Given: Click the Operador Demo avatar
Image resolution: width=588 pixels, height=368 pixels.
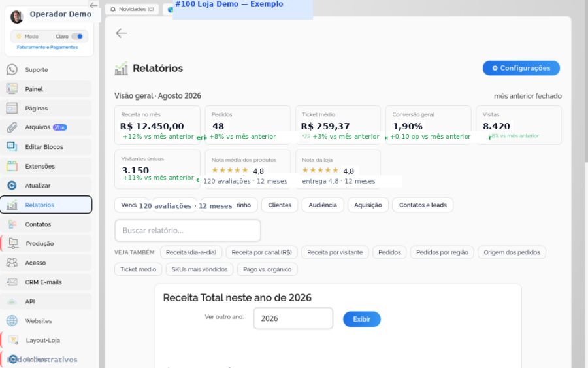Looking at the screenshot, I should pyautogui.click(x=16, y=16).
